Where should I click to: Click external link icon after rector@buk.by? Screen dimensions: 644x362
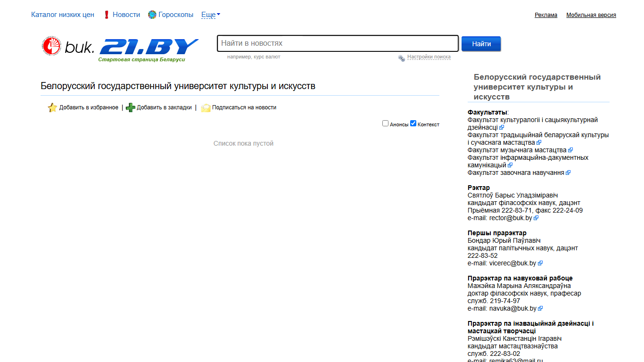click(536, 218)
